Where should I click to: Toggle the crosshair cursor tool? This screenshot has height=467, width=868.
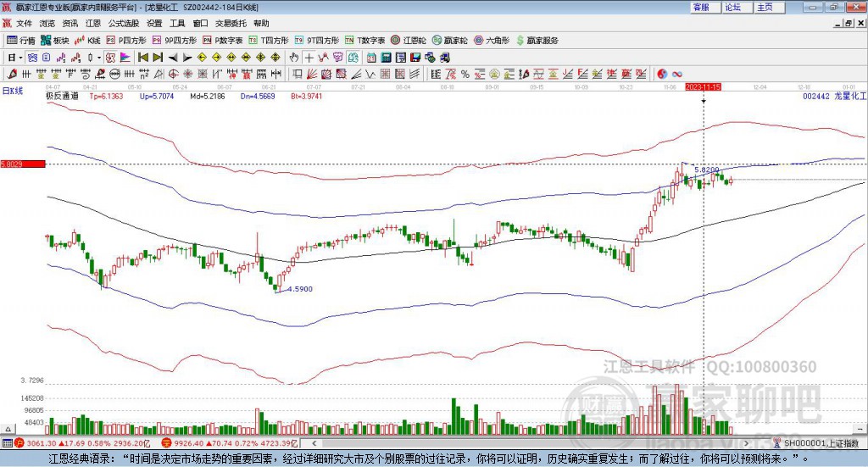pos(309,58)
